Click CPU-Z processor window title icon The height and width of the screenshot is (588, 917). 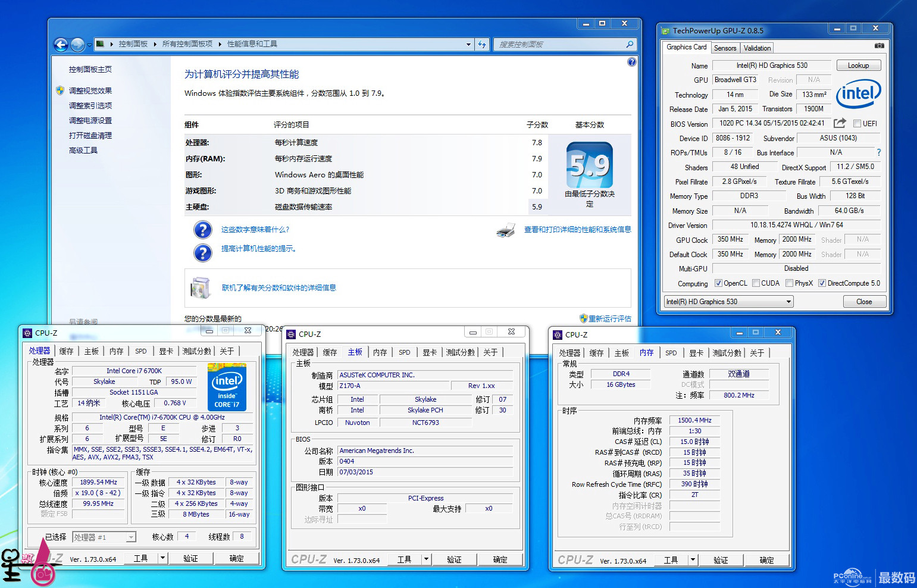coord(27,333)
